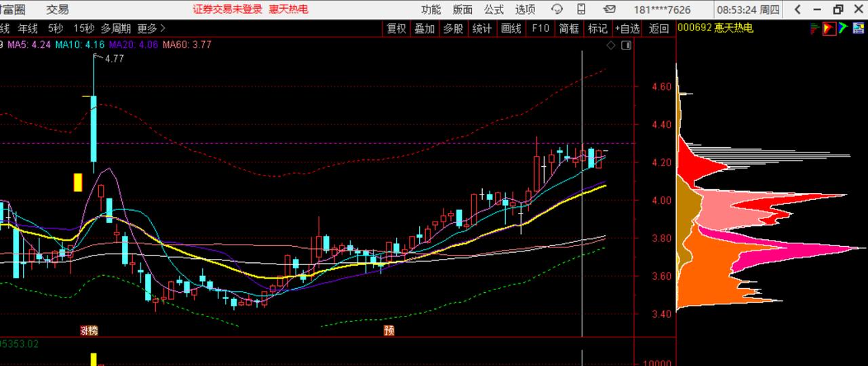The image size is (868, 366).
Task: Click the 多股 button
Action: 453,28
